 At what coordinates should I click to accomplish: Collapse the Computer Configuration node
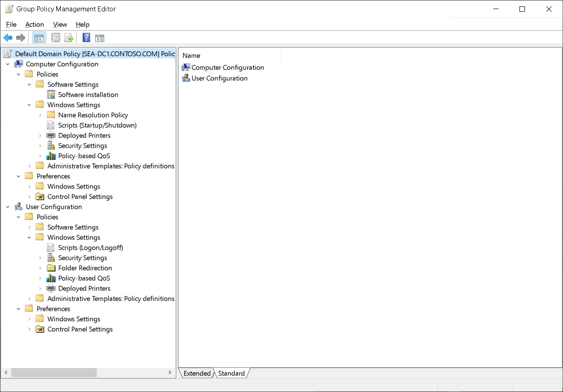pos(8,64)
